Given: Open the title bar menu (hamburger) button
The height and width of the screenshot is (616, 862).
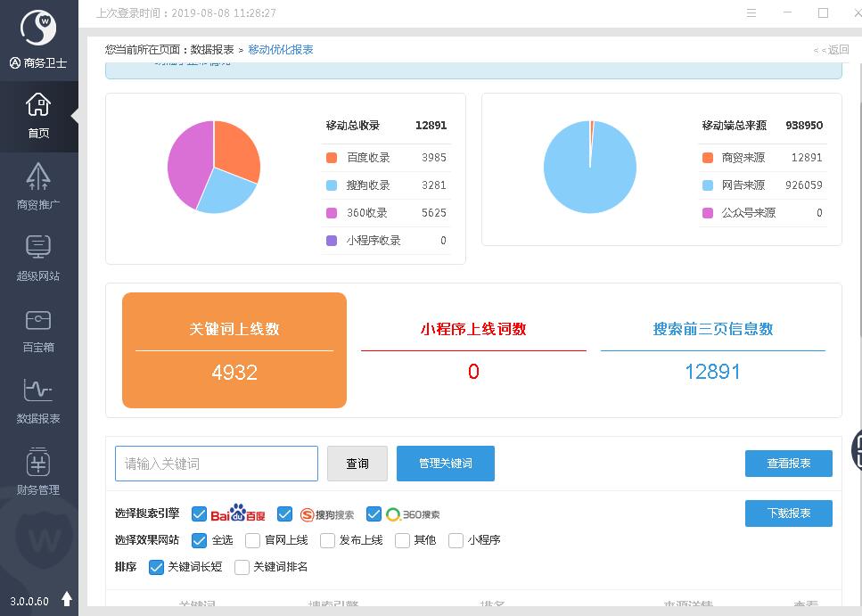Looking at the screenshot, I should click(752, 13).
